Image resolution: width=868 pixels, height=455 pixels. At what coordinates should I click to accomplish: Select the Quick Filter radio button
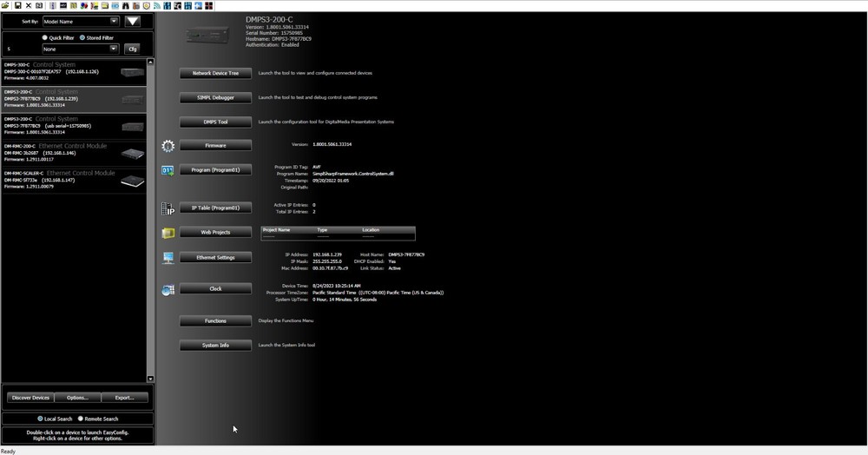tap(45, 37)
